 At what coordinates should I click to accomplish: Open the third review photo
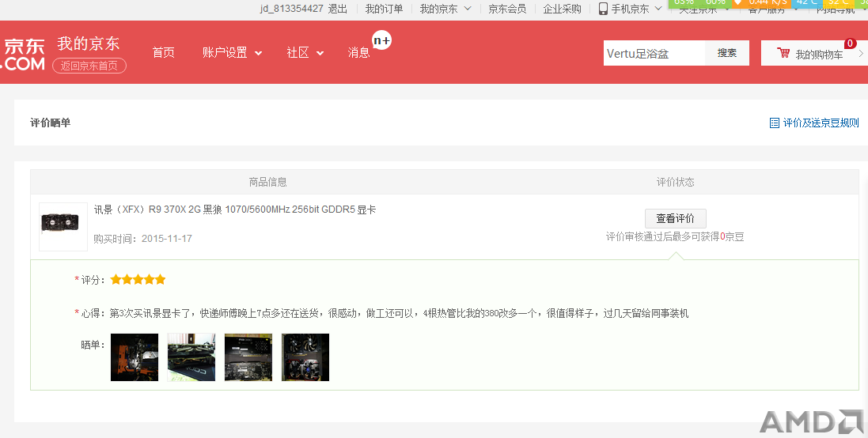pos(248,357)
